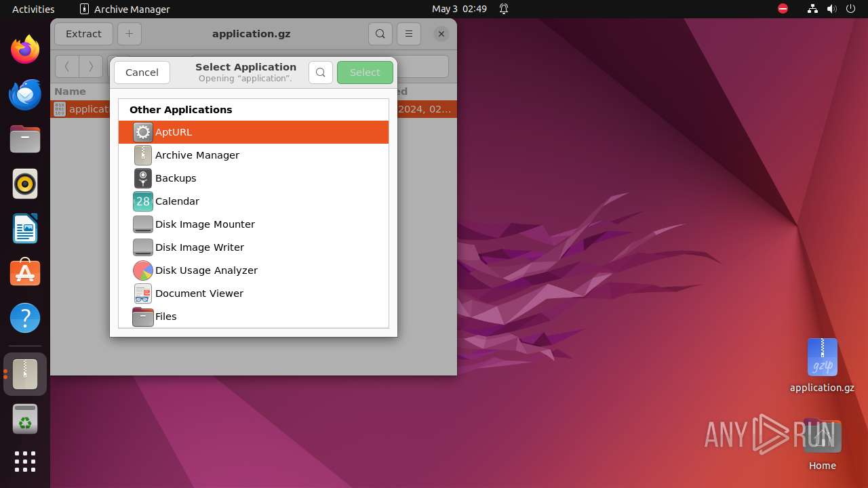Image resolution: width=868 pixels, height=488 pixels.
Task: Open the clock showing May 3 02:49
Action: coord(459,9)
